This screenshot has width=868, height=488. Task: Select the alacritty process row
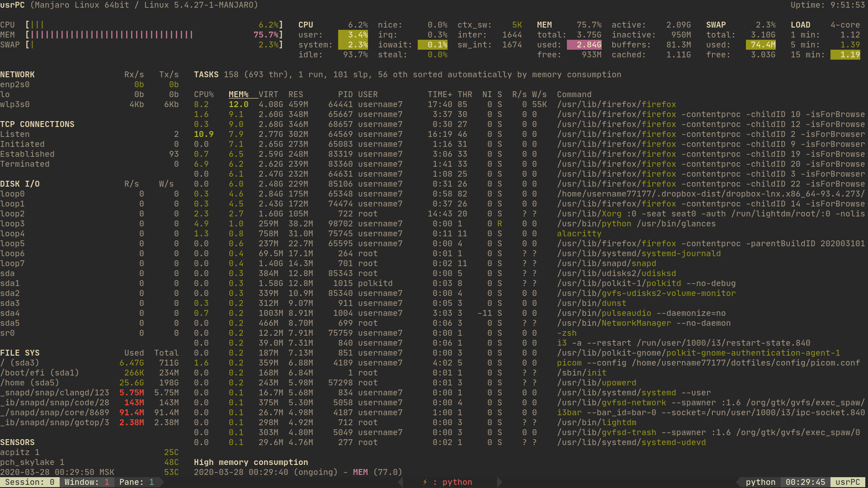click(579, 234)
